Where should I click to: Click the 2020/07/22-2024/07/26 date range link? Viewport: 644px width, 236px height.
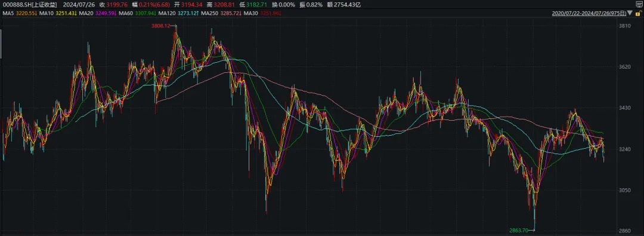click(590, 13)
